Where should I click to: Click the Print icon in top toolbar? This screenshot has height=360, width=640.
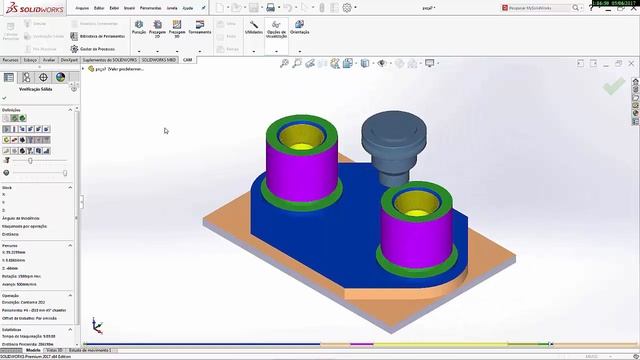click(x=270, y=8)
